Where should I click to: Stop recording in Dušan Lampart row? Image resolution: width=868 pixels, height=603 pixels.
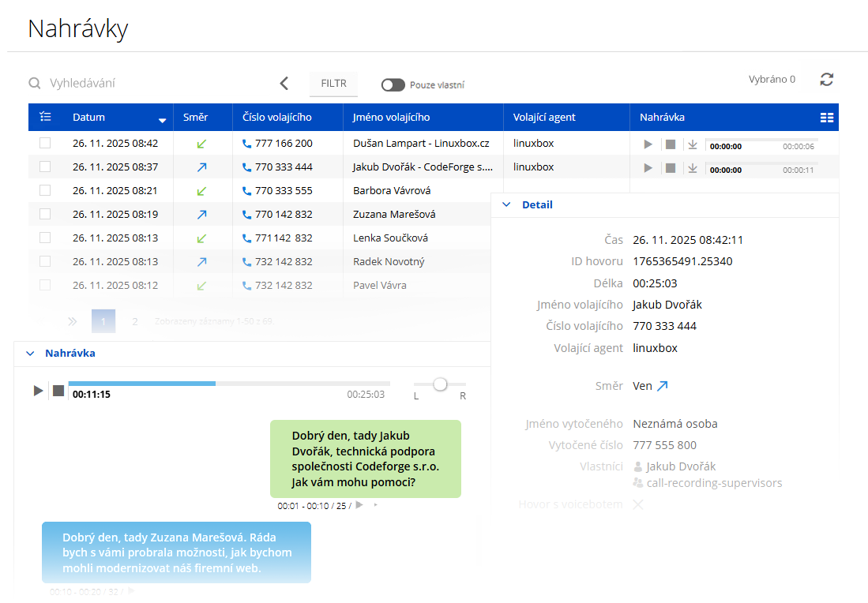(x=670, y=144)
